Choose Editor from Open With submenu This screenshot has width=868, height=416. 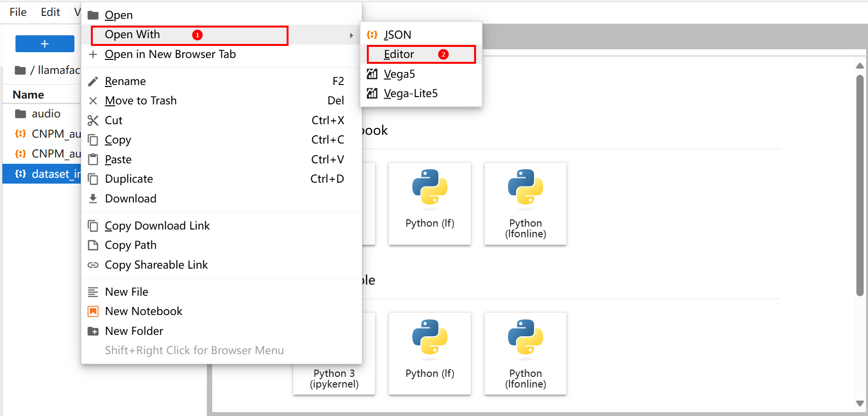pos(399,54)
